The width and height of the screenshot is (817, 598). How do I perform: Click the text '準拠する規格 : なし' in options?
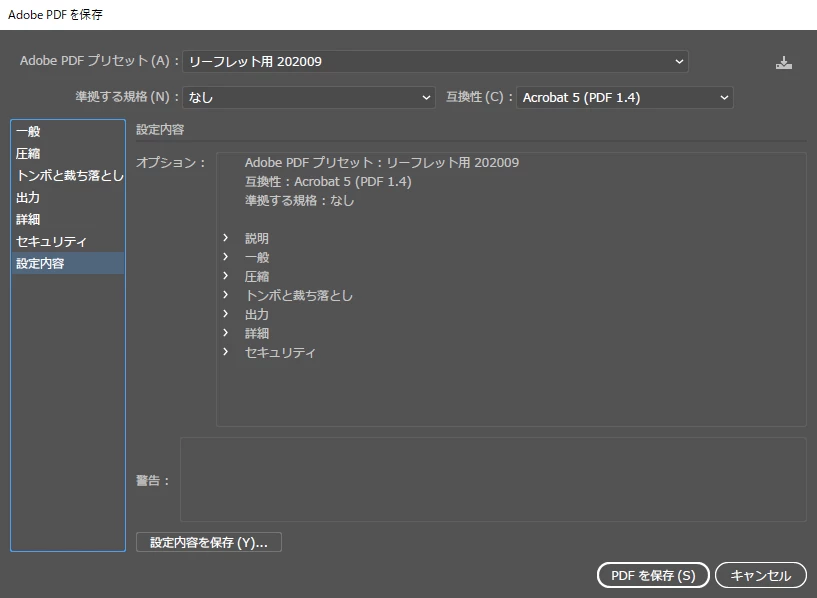pos(300,201)
